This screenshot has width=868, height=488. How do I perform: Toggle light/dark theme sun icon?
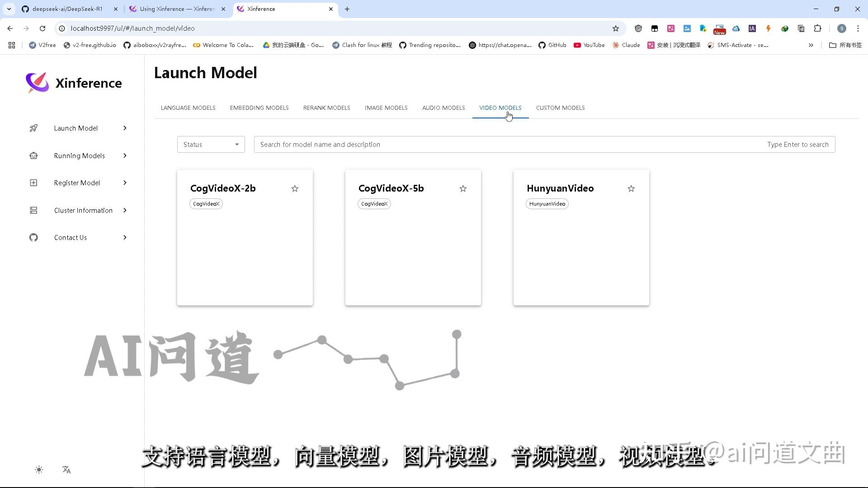click(x=39, y=470)
